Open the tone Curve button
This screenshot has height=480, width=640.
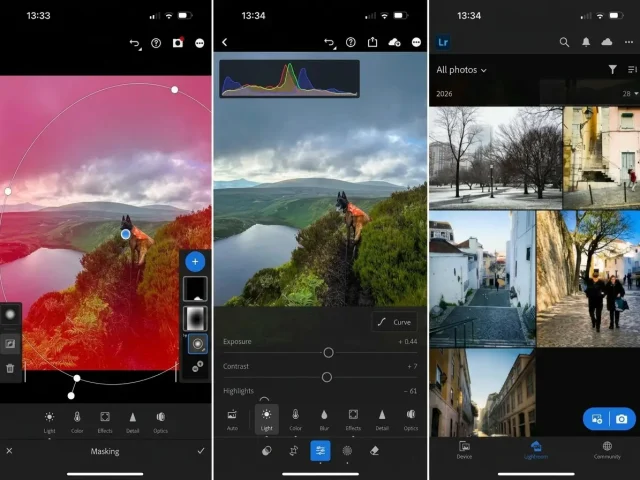(394, 322)
